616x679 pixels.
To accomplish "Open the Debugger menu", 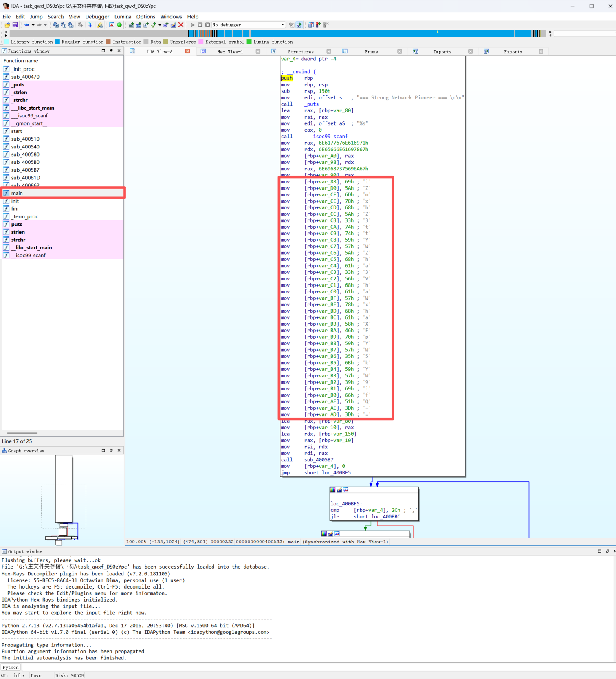I will pyautogui.click(x=97, y=17).
